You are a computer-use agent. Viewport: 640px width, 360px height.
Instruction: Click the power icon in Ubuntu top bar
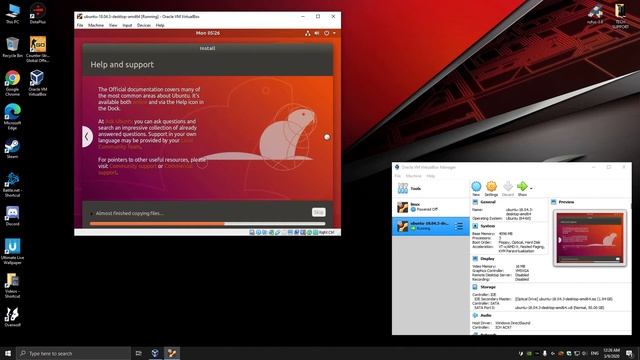tap(327, 33)
